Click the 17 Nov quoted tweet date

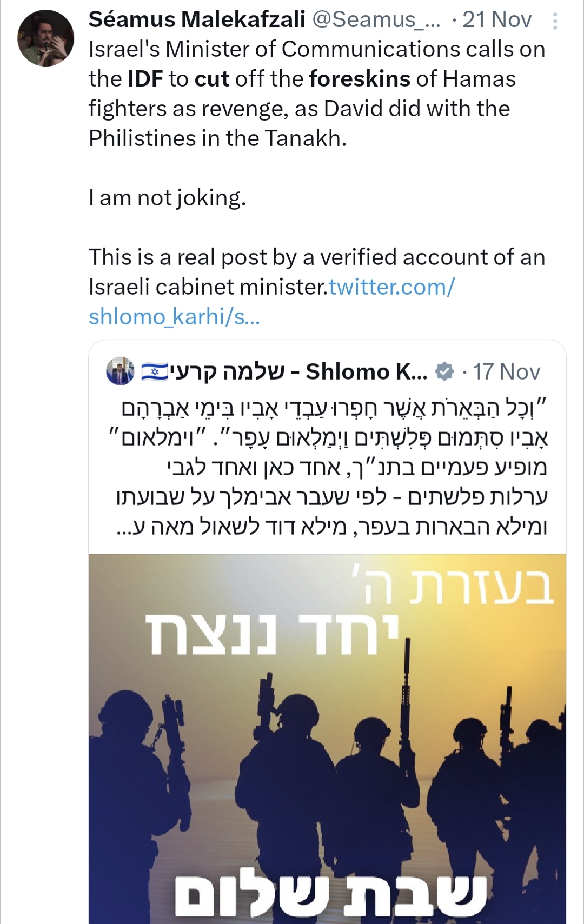click(507, 372)
